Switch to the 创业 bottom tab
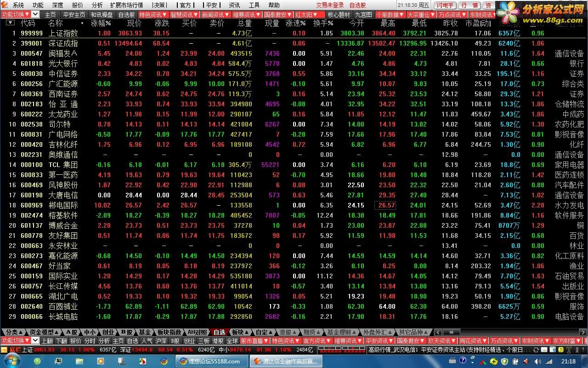 [x=108, y=332]
